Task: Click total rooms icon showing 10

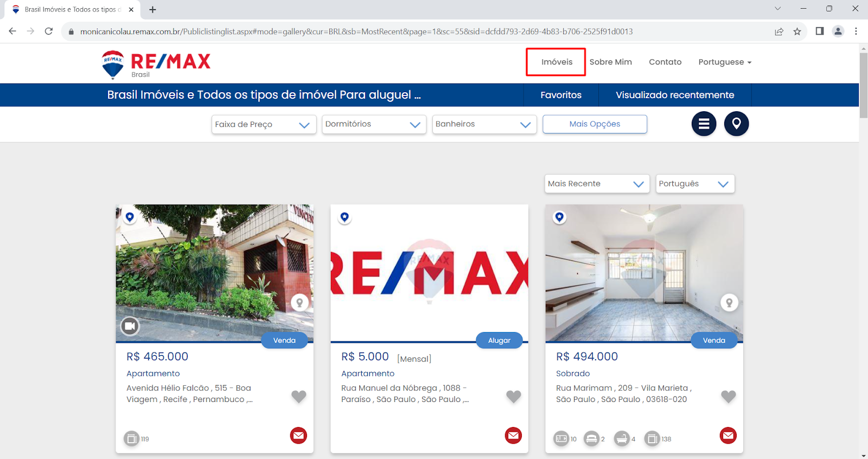Action: tap(561, 438)
